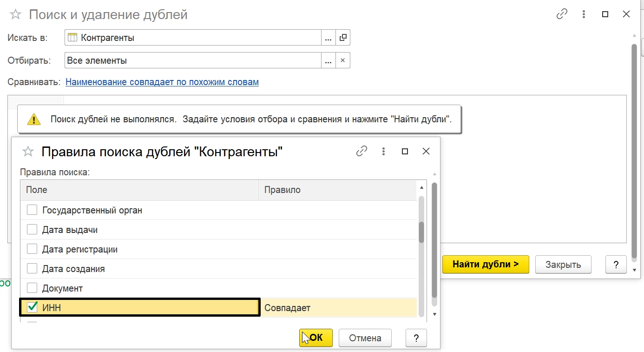The image size is (644, 352).
Task: Enable the Дата создания checkbox
Action: (x=32, y=268)
